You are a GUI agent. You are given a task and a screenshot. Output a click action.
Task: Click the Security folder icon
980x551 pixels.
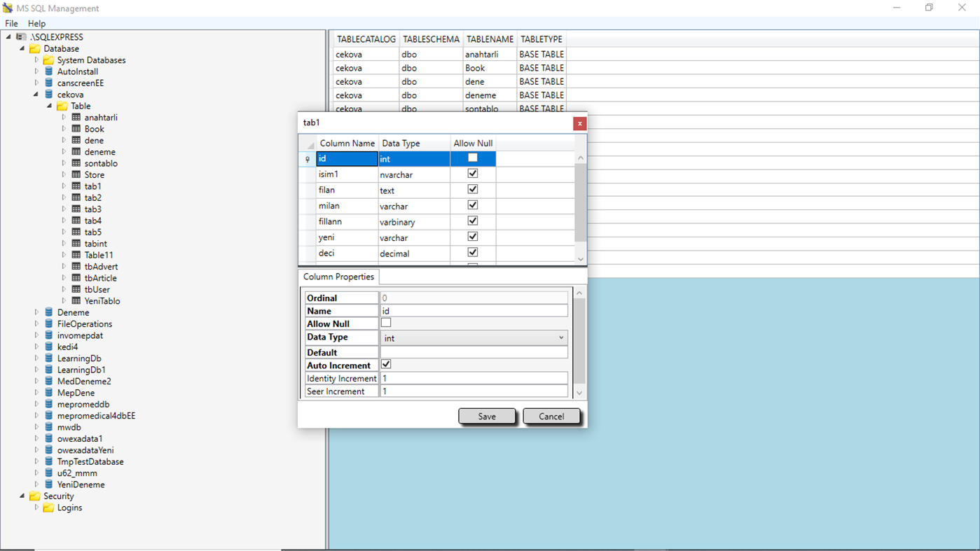coord(35,496)
